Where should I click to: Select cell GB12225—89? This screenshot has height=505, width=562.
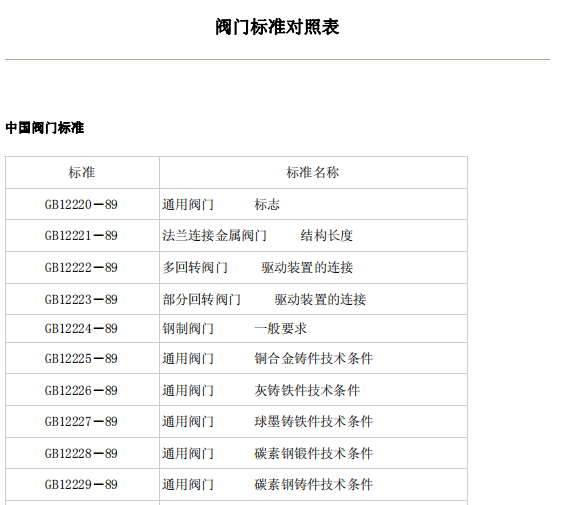pyautogui.click(x=81, y=359)
